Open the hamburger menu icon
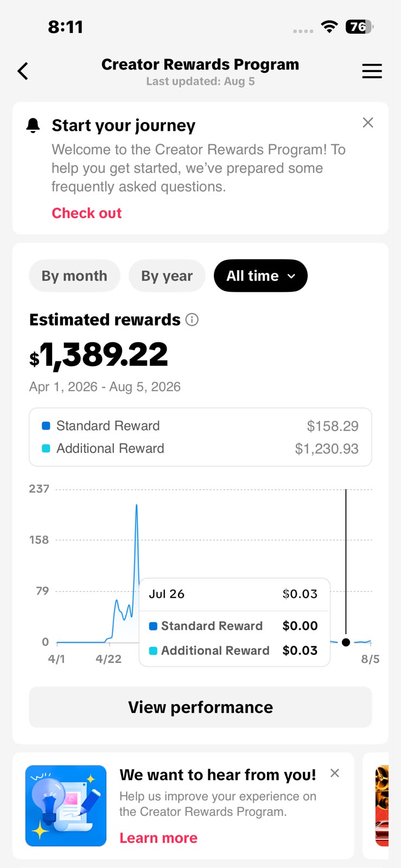This screenshot has width=401, height=868. [372, 71]
